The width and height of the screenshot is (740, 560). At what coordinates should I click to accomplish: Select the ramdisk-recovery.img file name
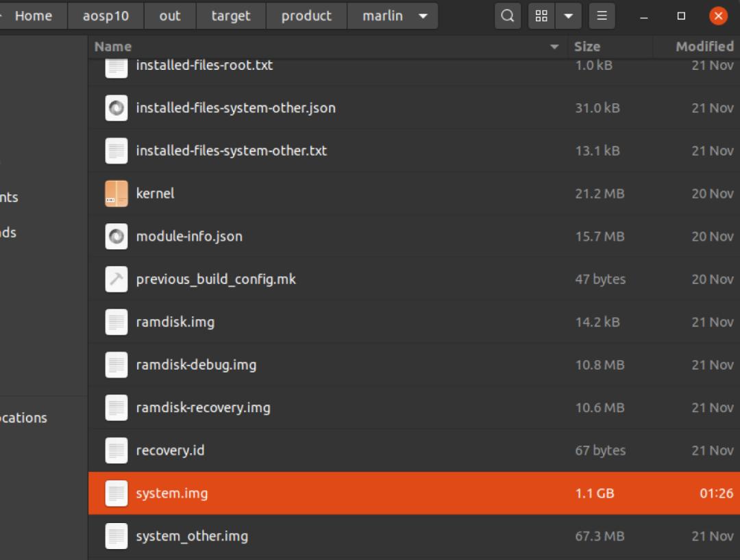pos(203,407)
